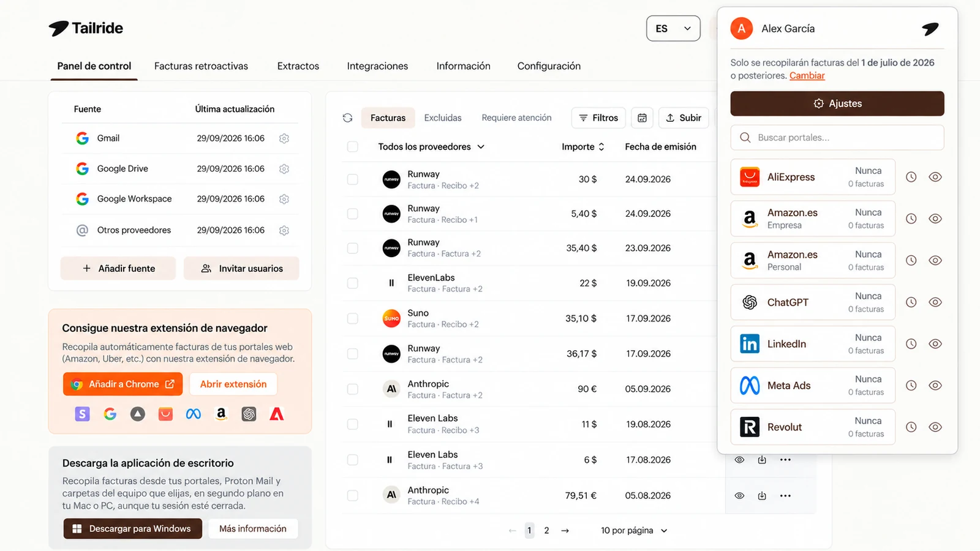Open more options for Anthropic 79,51 € invoice
Viewport: 980px width, 551px height.
coord(785,496)
